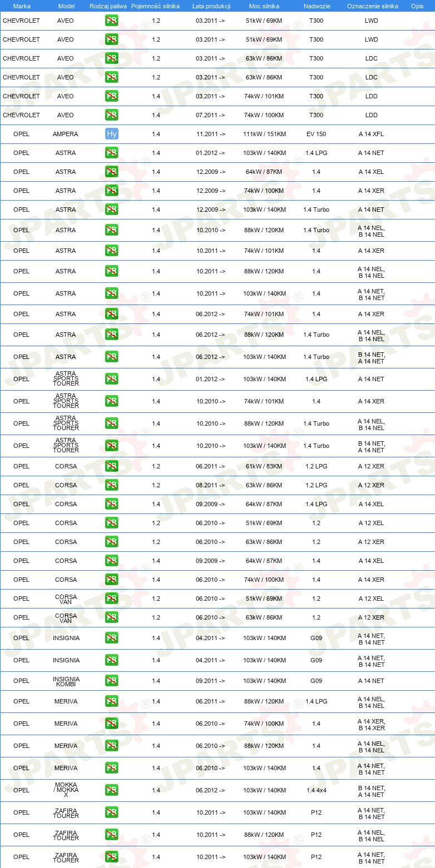The image size is (435, 868).
Task: Click PB icon in ASTRA 10.2010 88kW row
Action: point(112,230)
